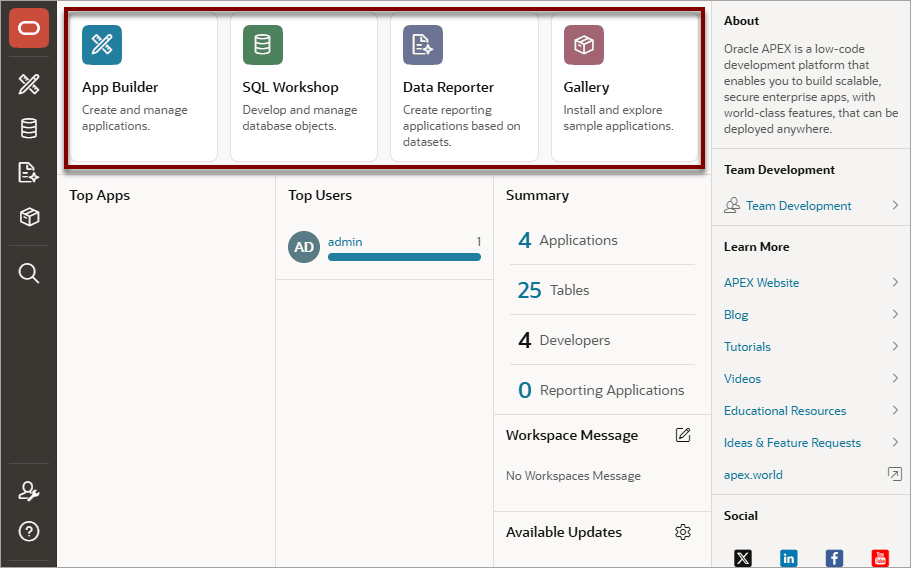Click the Videos row chevron
Viewport: 911px width, 568px height.
895,378
